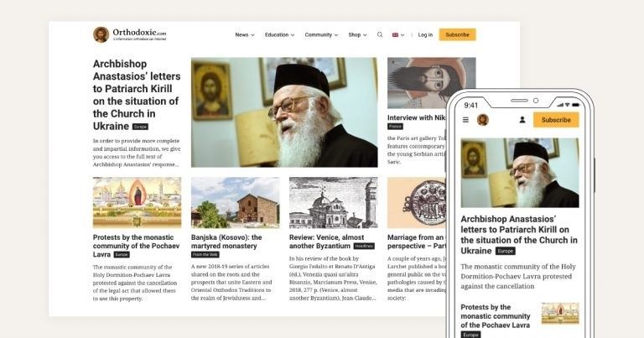Viewport: 644px width, 338px height.
Task: Open the Pochaev Lavra illustration thumbnail
Action: point(137,202)
